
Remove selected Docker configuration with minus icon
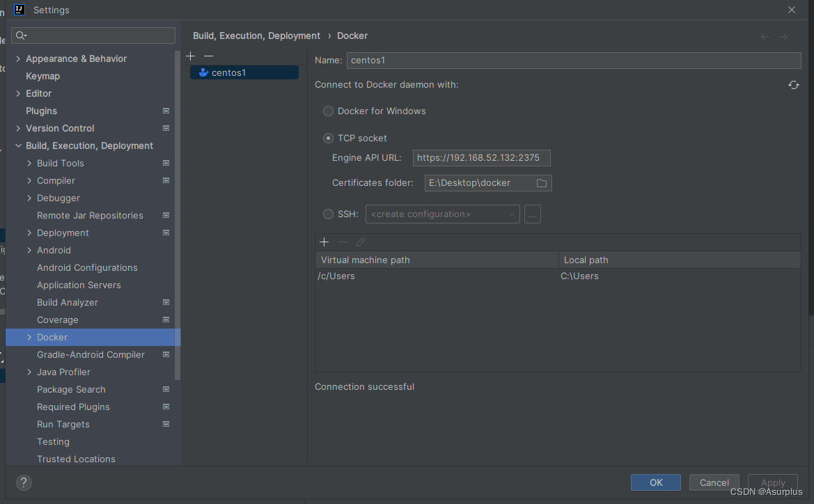pos(209,56)
